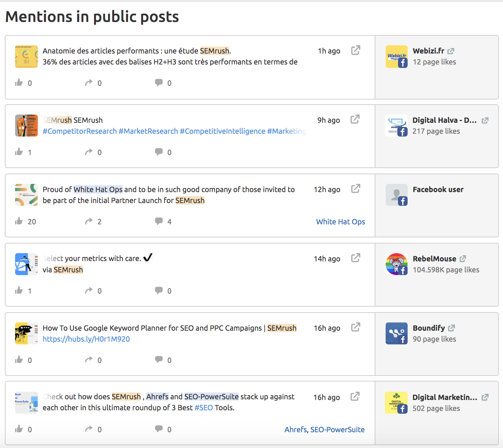Click like icon on #CompetitorResearch post
503x448 pixels.
click(19, 152)
